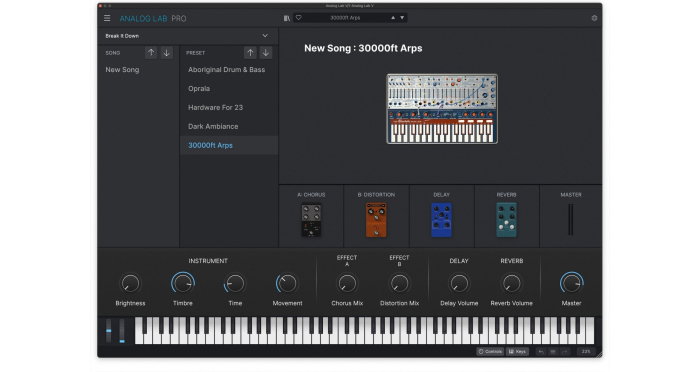Click the A: CHORUS slot label
Screen dimensions: 700x372
pos(311,195)
